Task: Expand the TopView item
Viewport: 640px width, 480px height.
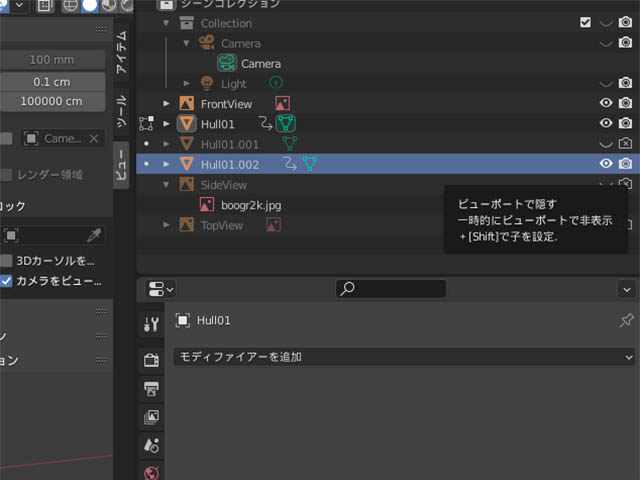Action: (166, 224)
